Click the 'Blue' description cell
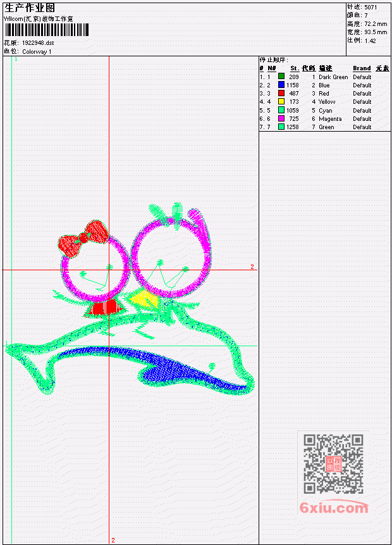This screenshot has width=392, height=545. click(324, 85)
